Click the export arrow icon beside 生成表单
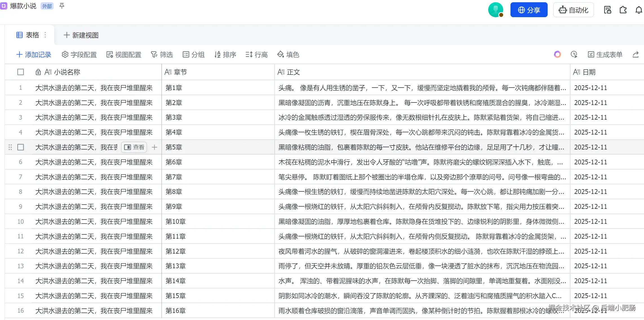The width and height of the screenshot is (644, 320). coord(636,54)
